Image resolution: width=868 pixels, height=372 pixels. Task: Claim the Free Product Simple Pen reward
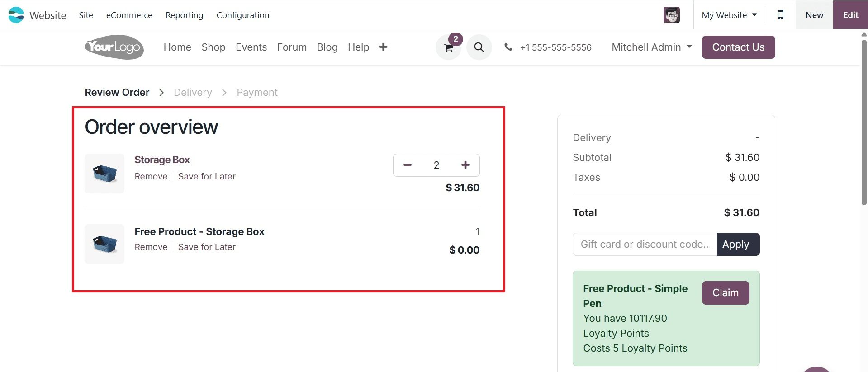725,292
